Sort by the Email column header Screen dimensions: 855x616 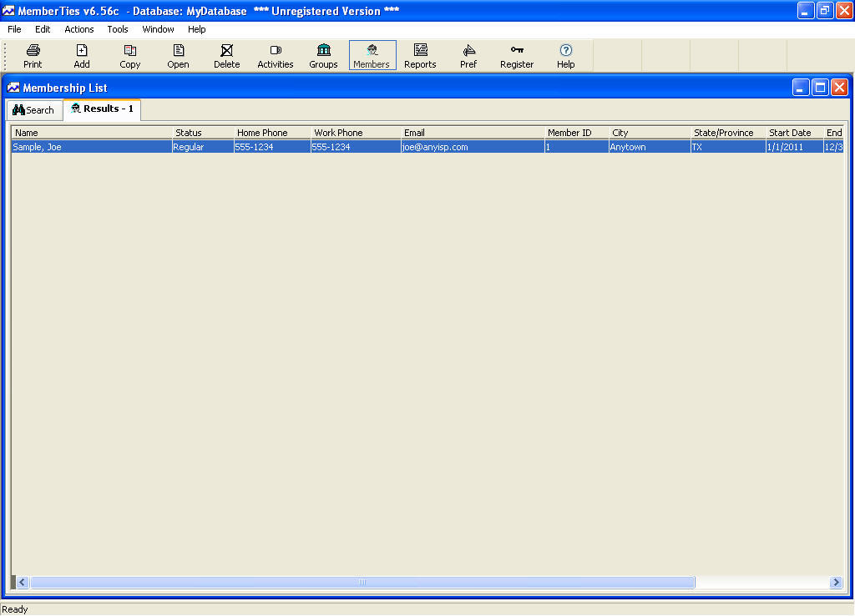(473, 133)
